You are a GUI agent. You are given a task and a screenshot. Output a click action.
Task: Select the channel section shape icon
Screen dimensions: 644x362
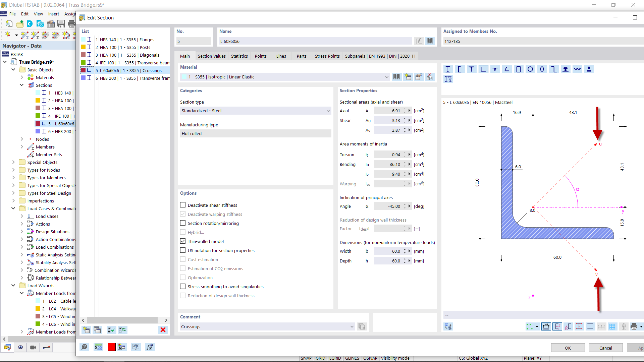460,69
